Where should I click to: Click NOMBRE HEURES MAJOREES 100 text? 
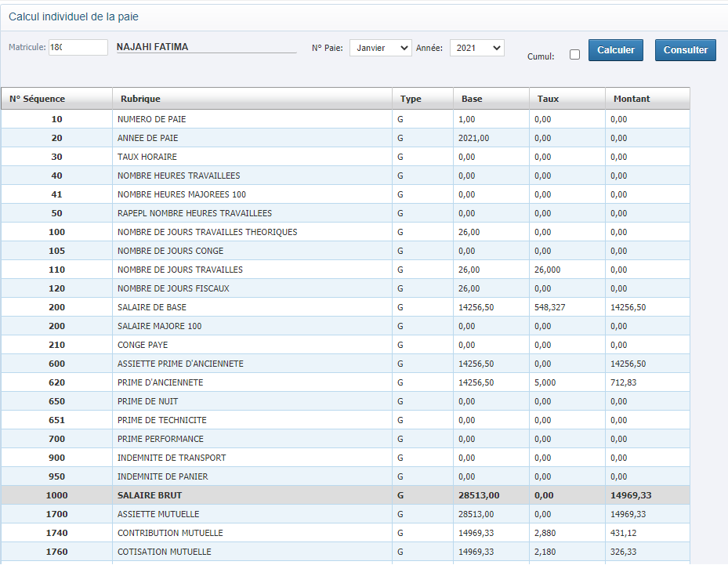pos(182,194)
